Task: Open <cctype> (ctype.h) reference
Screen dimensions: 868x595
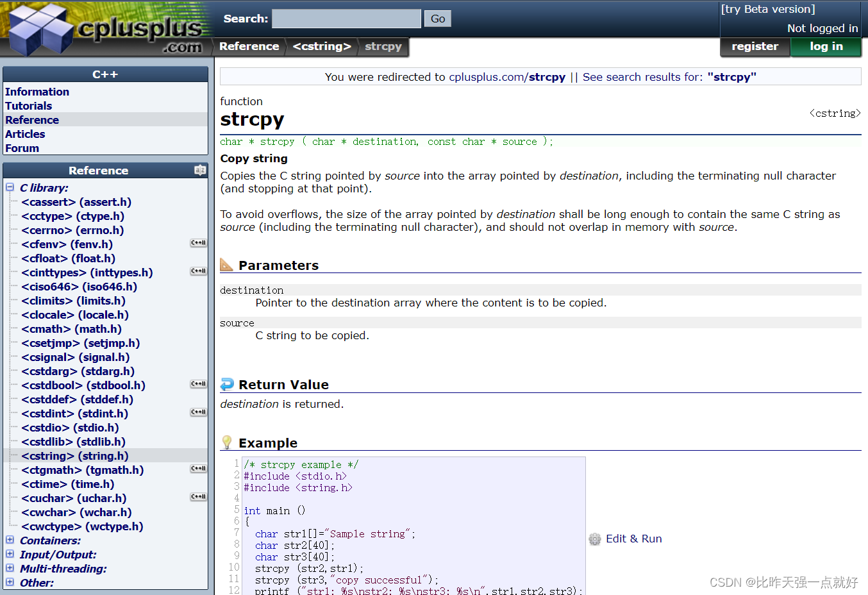Action: [73, 216]
